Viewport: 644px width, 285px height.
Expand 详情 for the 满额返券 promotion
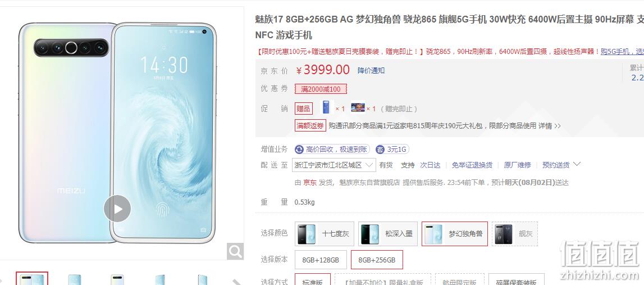click(x=550, y=126)
